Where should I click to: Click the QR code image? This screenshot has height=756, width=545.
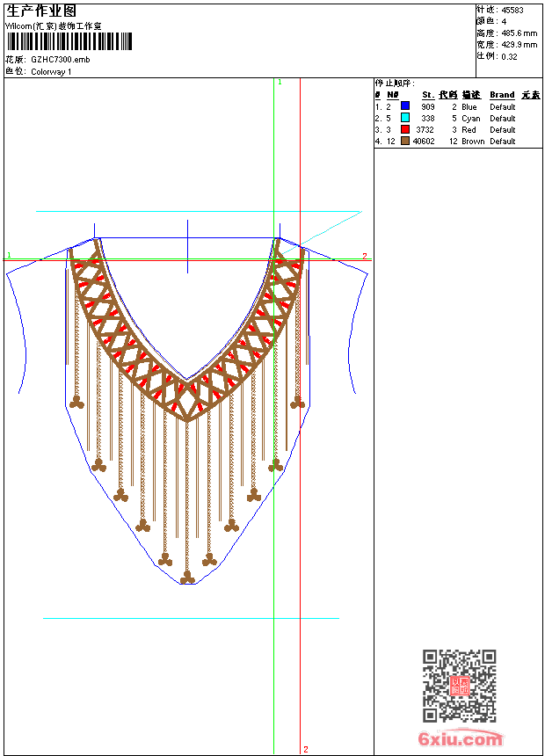[459, 686]
